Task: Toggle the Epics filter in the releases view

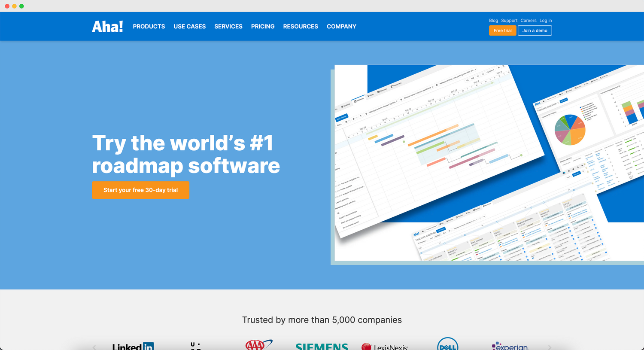Action: [x=340, y=124]
